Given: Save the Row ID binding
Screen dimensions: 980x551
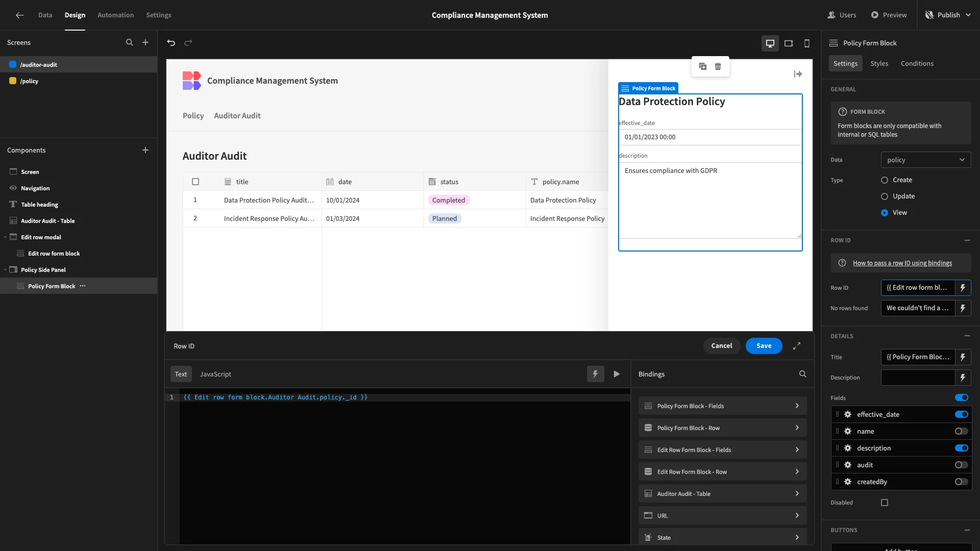Looking at the screenshot, I should pyautogui.click(x=764, y=346).
